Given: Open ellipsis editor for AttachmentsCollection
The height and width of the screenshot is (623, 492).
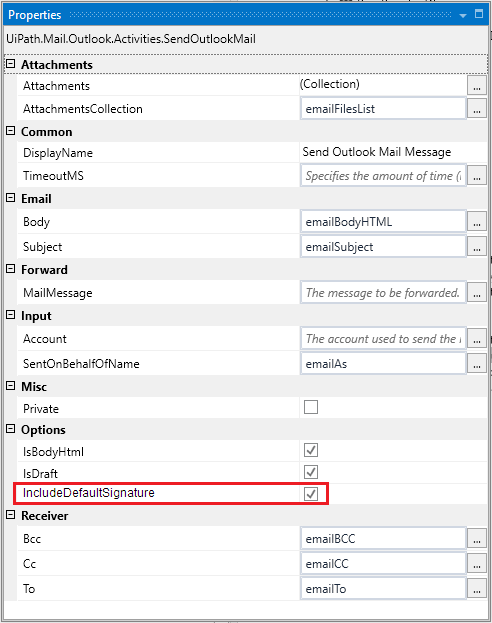Looking at the screenshot, I should [x=477, y=108].
